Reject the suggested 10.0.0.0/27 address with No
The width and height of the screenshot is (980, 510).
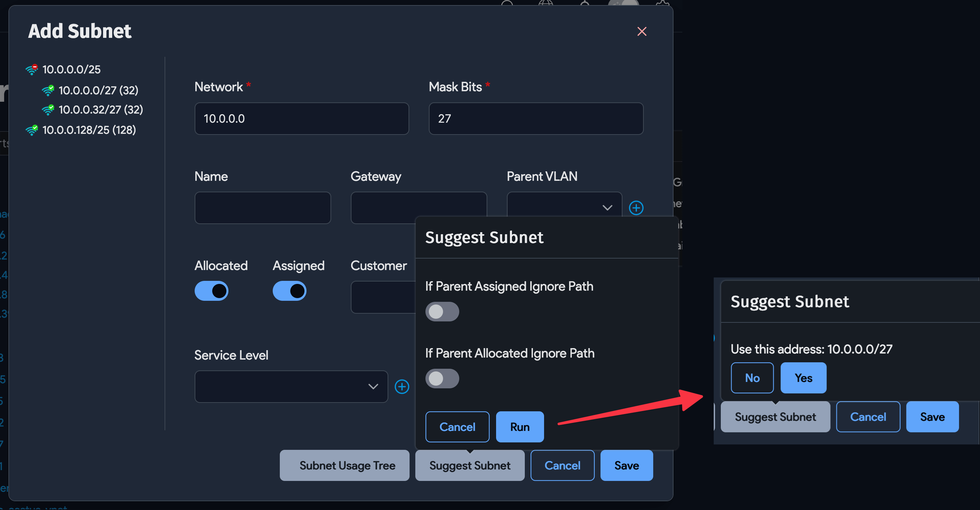tap(752, 378)
